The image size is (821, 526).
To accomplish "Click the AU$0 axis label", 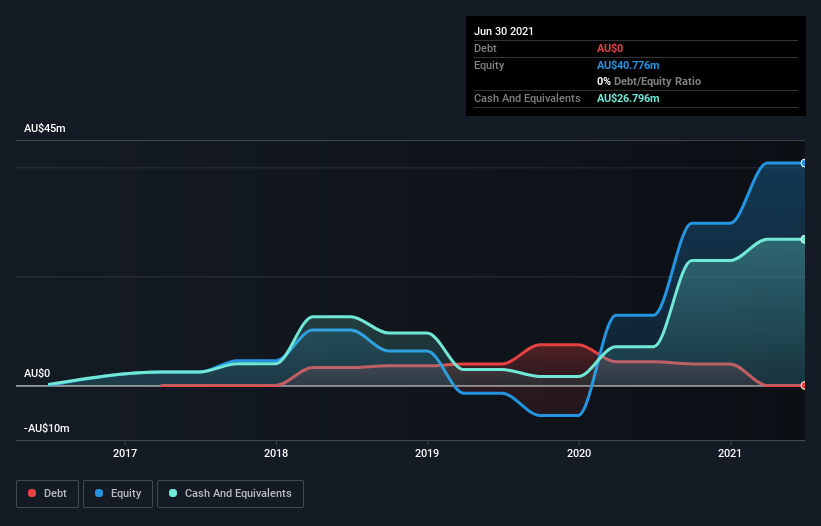I will pos(37,373).
